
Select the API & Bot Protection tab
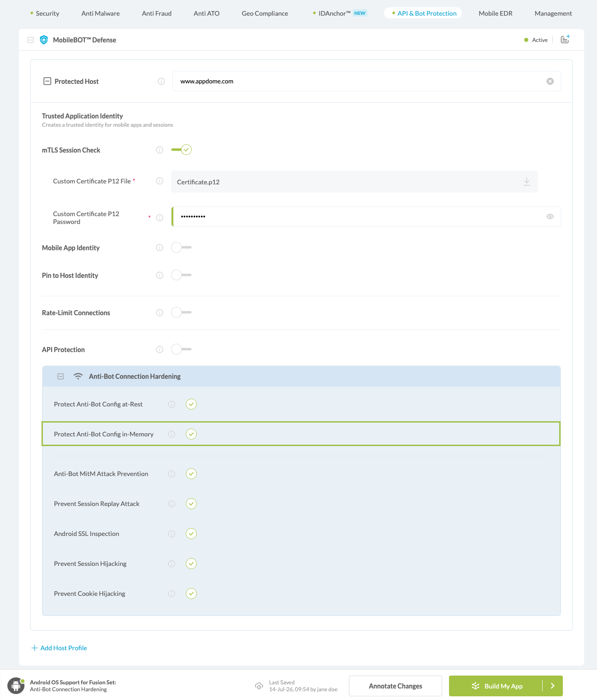pyautogui.click(x=423, y=13)
